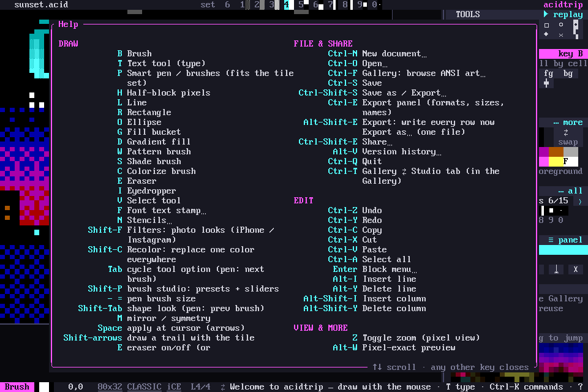Image resolution: width=588 pixels, height=392 pixels.
Task: Pick the small square tile under 6/15
Action: [x=551, y=211]
